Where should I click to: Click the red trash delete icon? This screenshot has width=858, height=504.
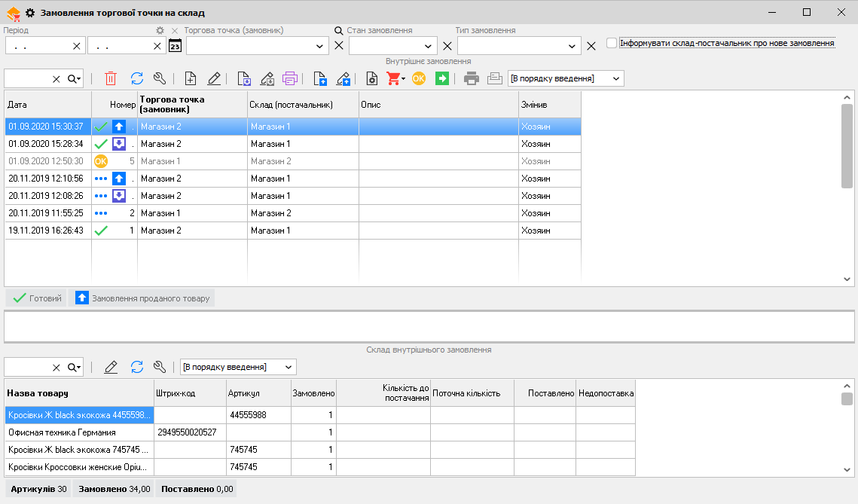(x=111, y=78)
